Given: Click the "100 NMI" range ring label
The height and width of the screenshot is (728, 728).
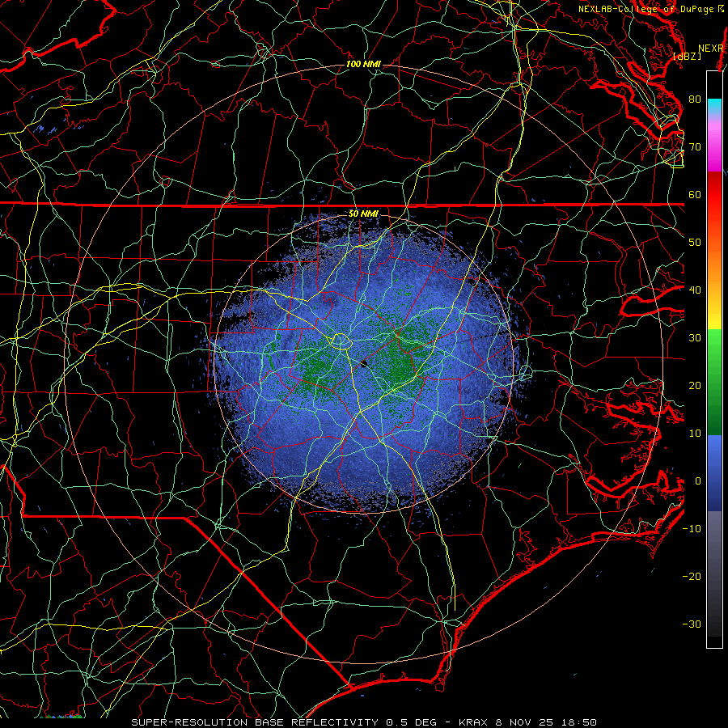Looking at the screenshot, I should (363, 64).
